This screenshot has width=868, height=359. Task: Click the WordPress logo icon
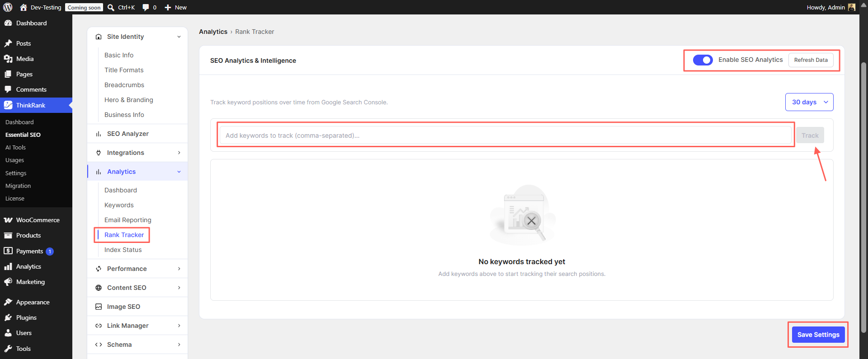click(8, 7)
